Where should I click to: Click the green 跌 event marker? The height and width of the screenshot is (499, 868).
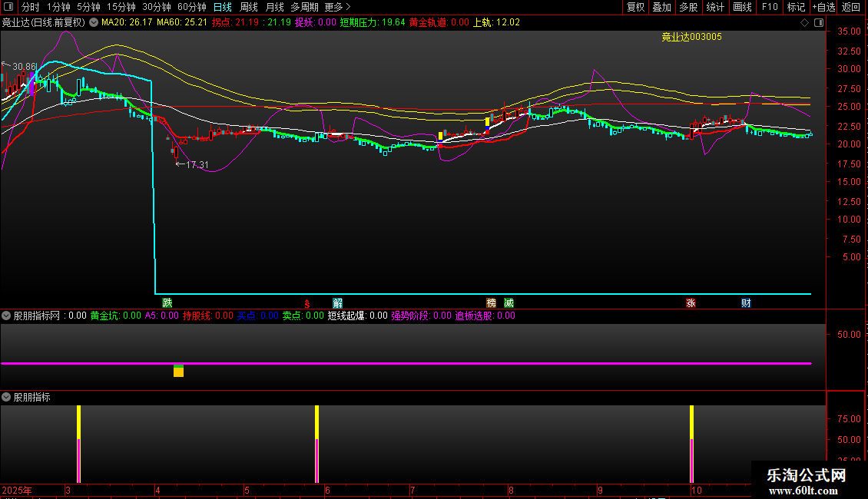pyautogui.click(x=167, y=302)
